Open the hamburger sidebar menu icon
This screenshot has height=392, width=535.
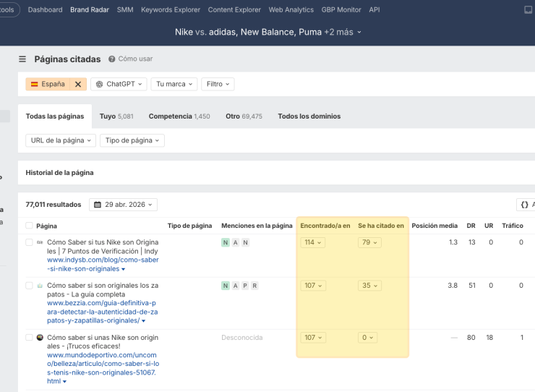click(22, 59)
